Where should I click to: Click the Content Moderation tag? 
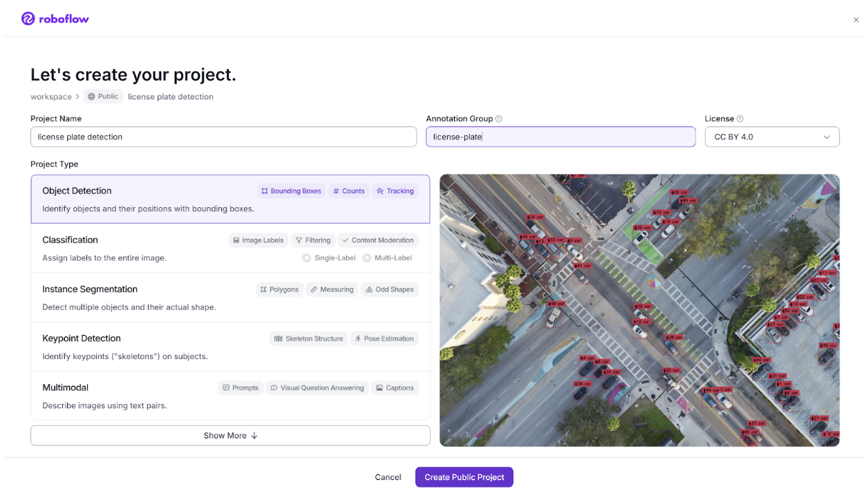click(378, 240)
